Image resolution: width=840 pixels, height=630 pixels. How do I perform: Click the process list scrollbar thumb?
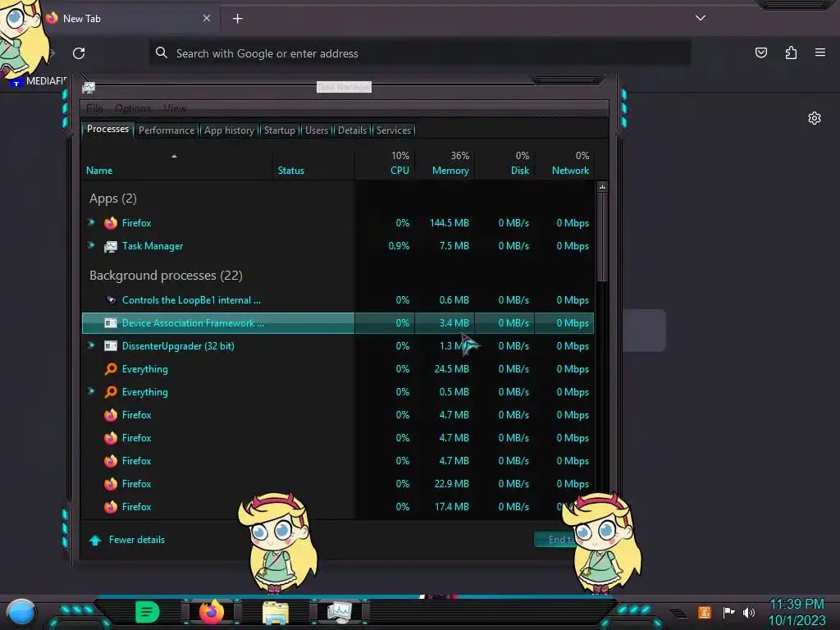[602, 235]
